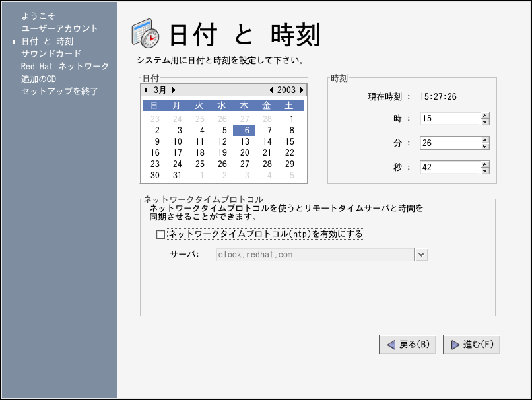Click the calendar clock icon in header

pyautogui.click(x=145, y=34)
